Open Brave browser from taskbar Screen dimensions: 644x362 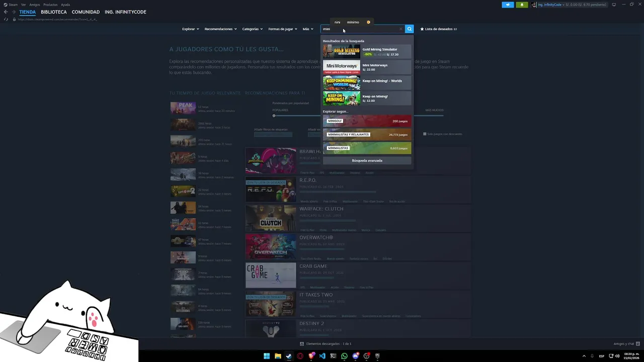(311, 356)
